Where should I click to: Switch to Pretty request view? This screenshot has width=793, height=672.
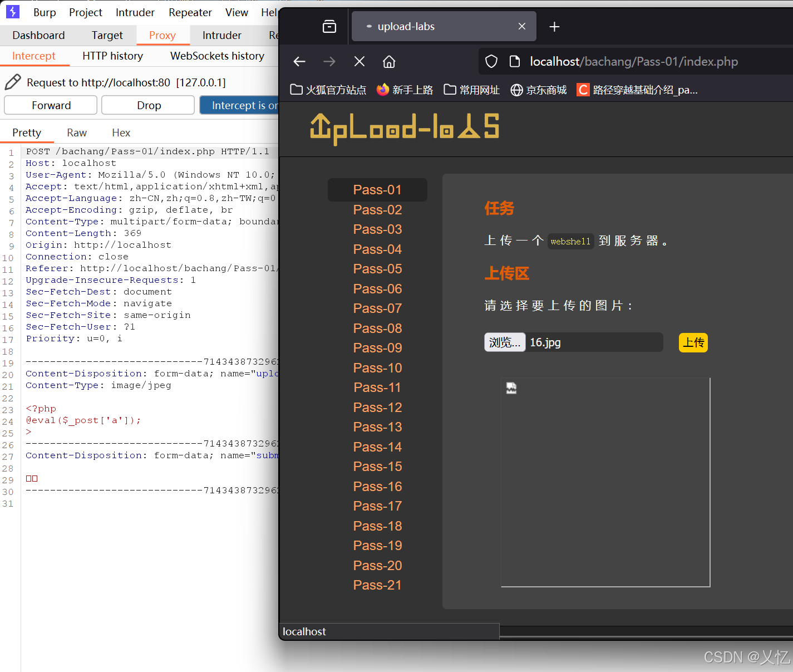pos(27,133)
